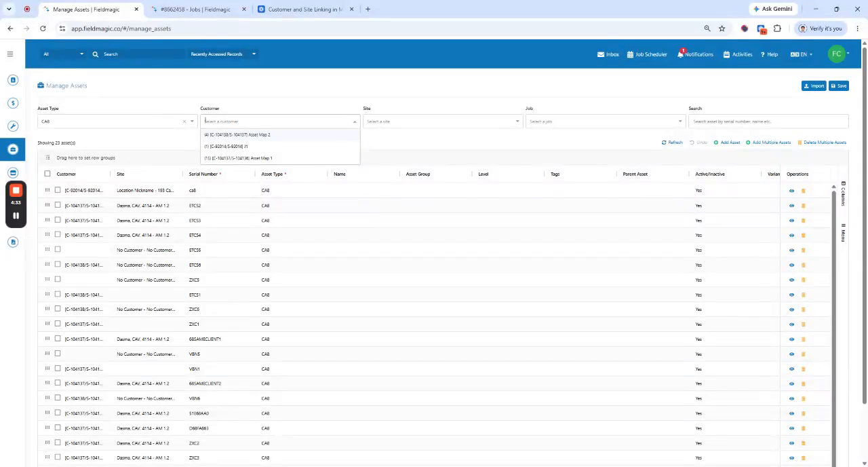Click the Save button
Screen dimensions: 868x467
pos(839,86)
